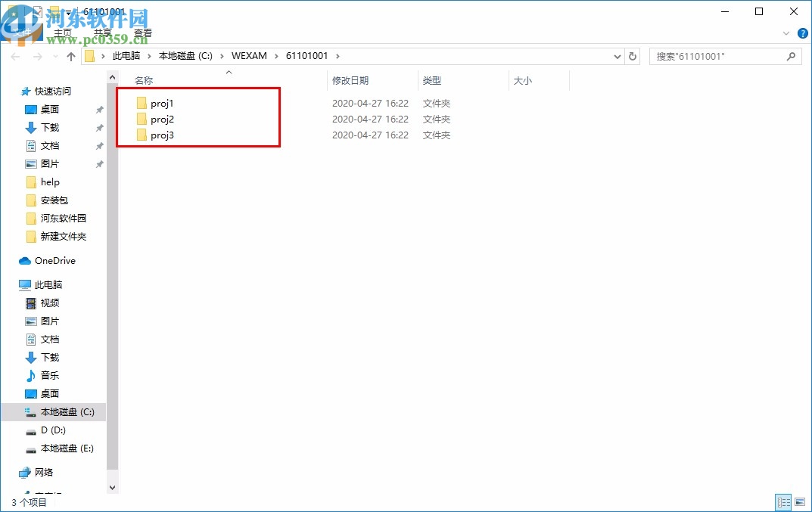Open the proj1 folder
Screen dimensions: 812x512
(163, 103)
